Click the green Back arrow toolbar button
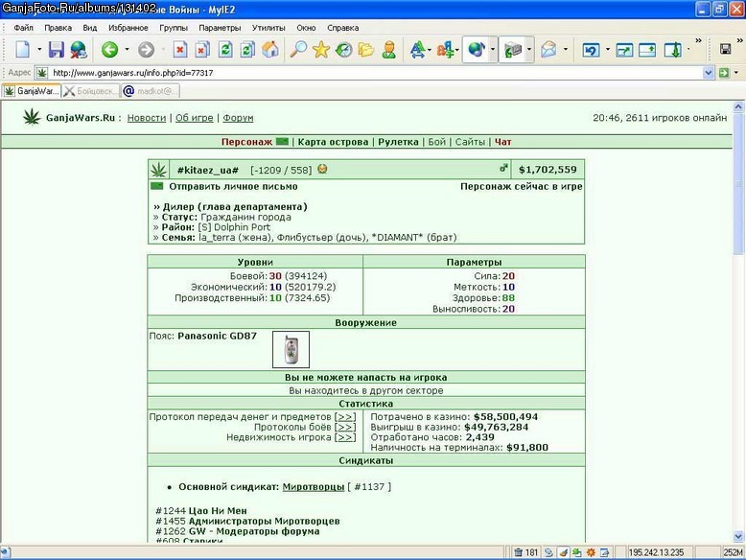Screen dimensions: 746x560 pyautogui.click(x=110, y=50)
